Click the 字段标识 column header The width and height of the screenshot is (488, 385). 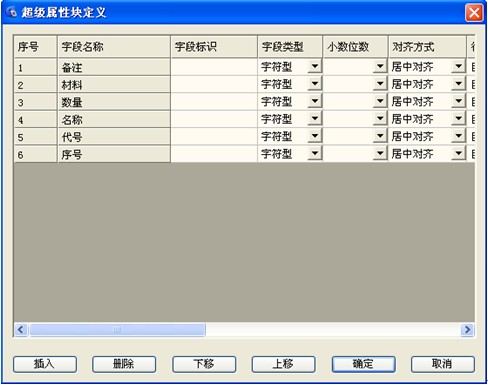pos(214,47)
